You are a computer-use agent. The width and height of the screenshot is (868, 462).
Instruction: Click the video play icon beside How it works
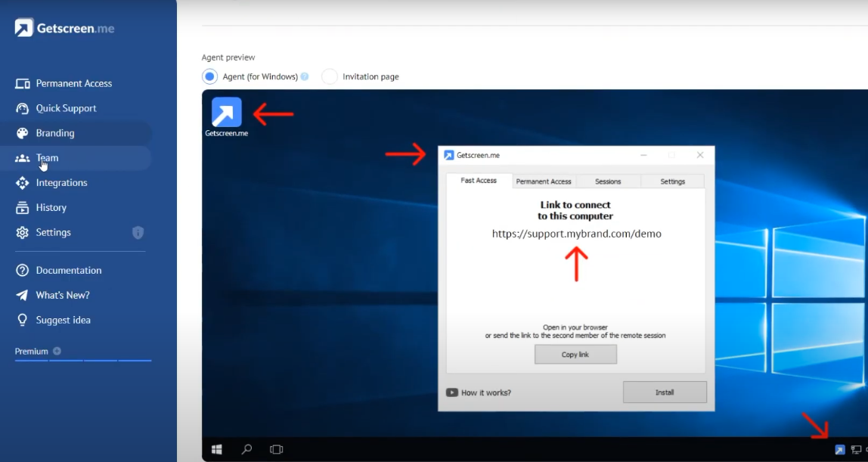451,392
